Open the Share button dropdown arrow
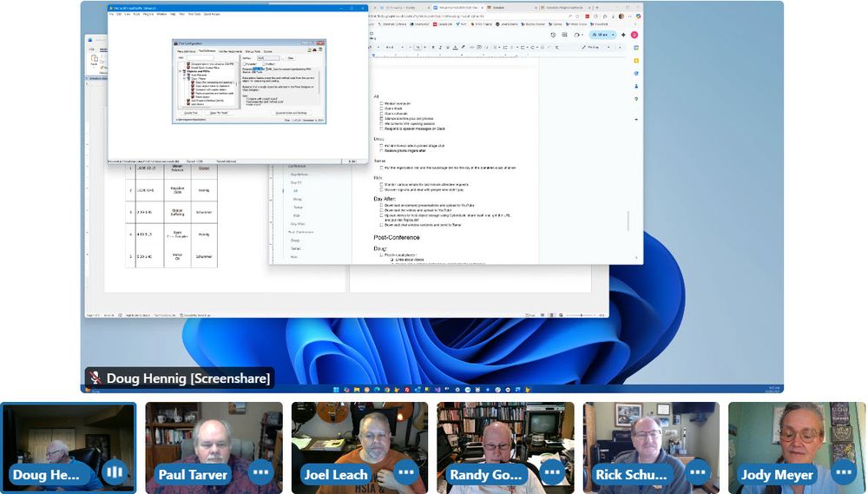Screen dimensions: 868x494 613,35
